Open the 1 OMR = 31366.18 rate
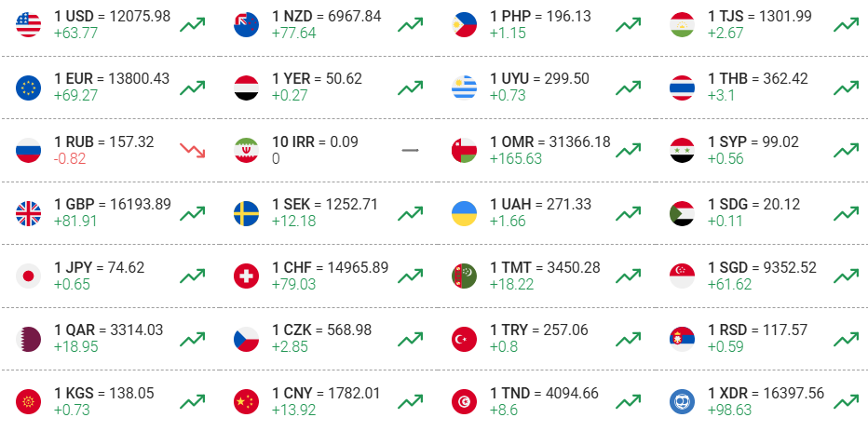The image size is (868, 431). pyautogui.click(x=550, y=141)
